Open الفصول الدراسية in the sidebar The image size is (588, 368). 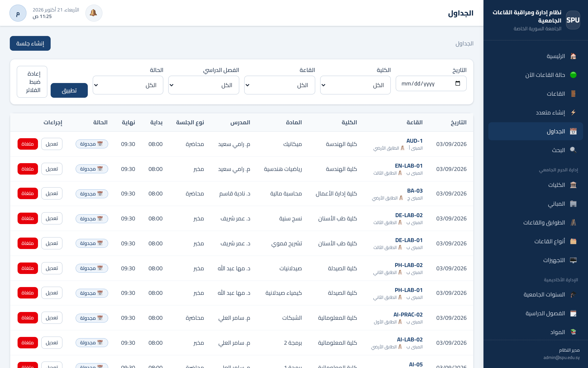pyautogui.click(x=536, y=313)
